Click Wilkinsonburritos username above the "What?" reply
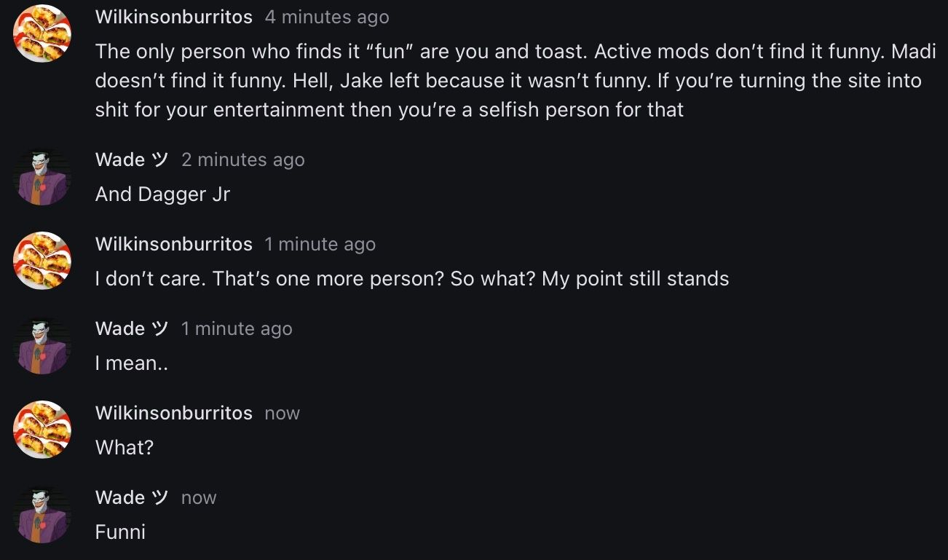Viewport: 948px width, 560px height. point(173,413)
